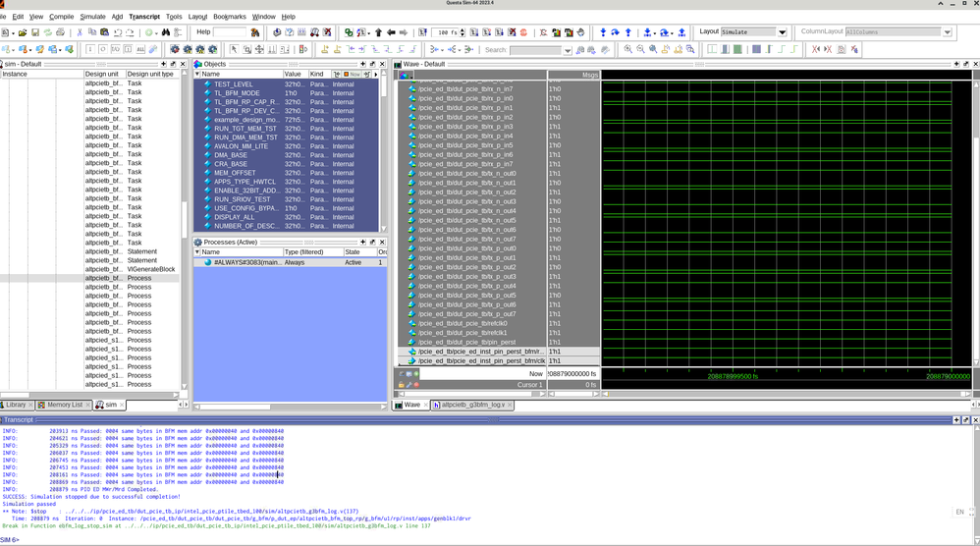This screenshot has height=546, width=980.
Task: Open the ColumnLayout AllColumns dropdown
Action: tap(947, 32)
